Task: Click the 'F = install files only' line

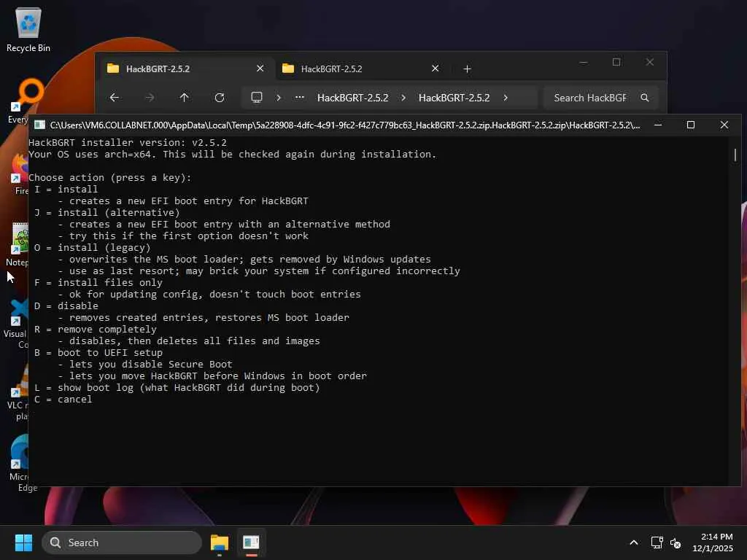Action: (x=98, y=282)
